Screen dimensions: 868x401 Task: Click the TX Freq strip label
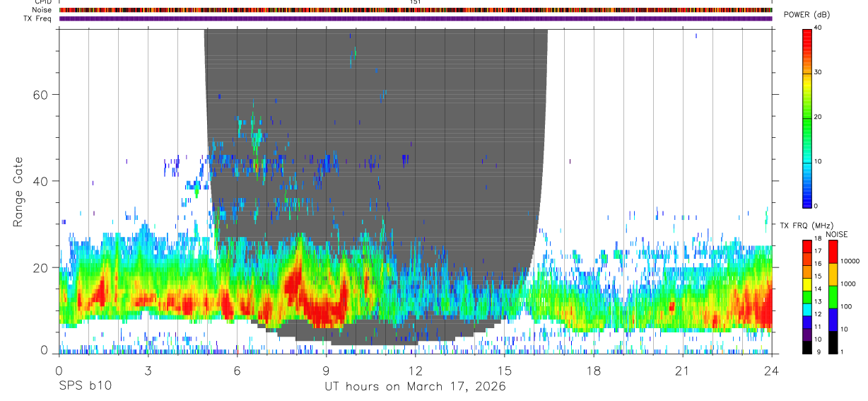point(38,18)
